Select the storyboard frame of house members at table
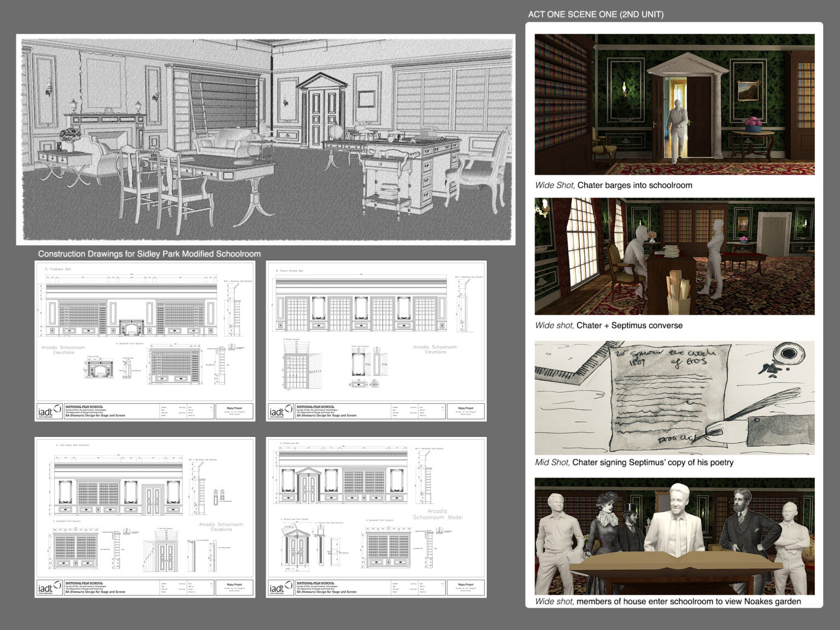Image resolution: width=840 pixels, height=630 pixels. pyautogui.click(x=674, y=536)
